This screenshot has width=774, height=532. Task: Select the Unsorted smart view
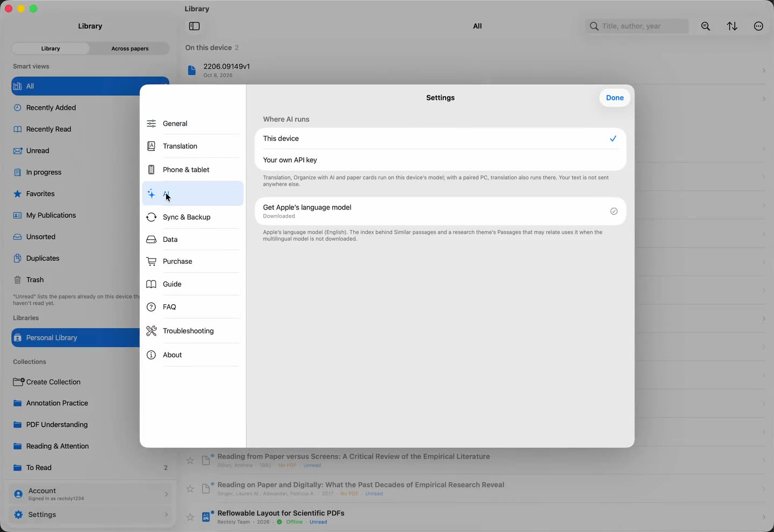(75, 237)
